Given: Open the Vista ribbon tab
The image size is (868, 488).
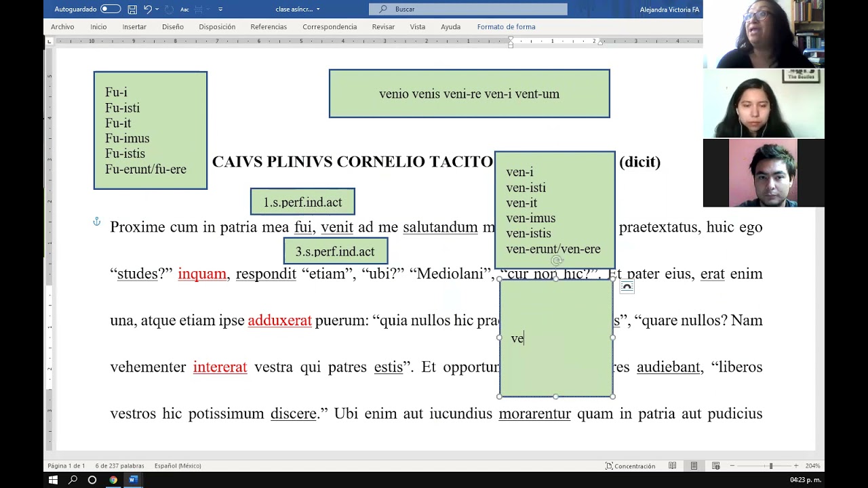Looking at the screenshot, I should pos(418,26).
